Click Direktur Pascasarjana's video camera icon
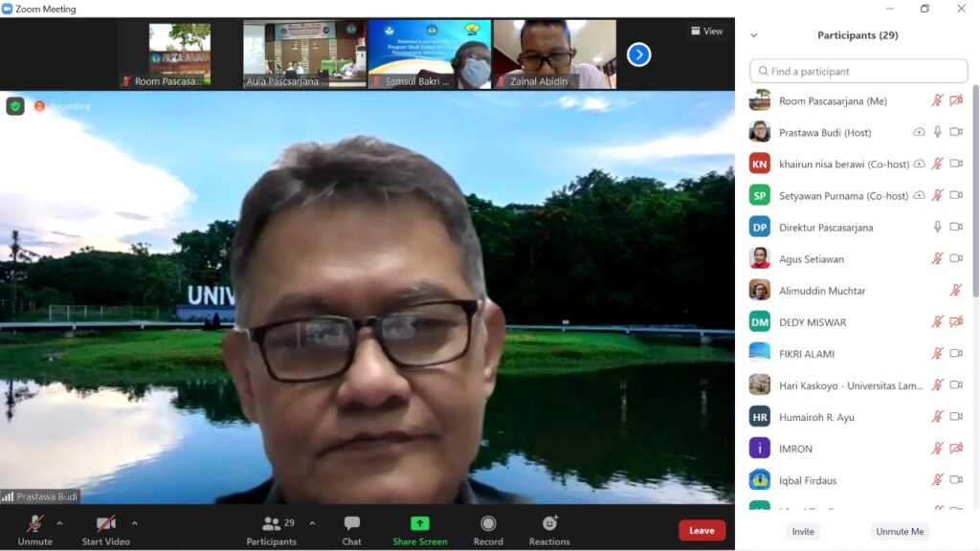This screenshot has width=980, height=551. tap(955, 227)
